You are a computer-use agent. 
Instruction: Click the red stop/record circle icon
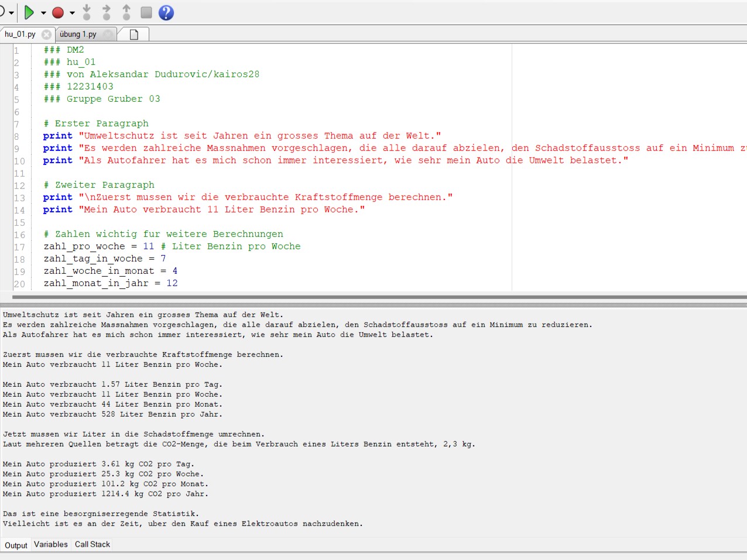pos(57,12)
